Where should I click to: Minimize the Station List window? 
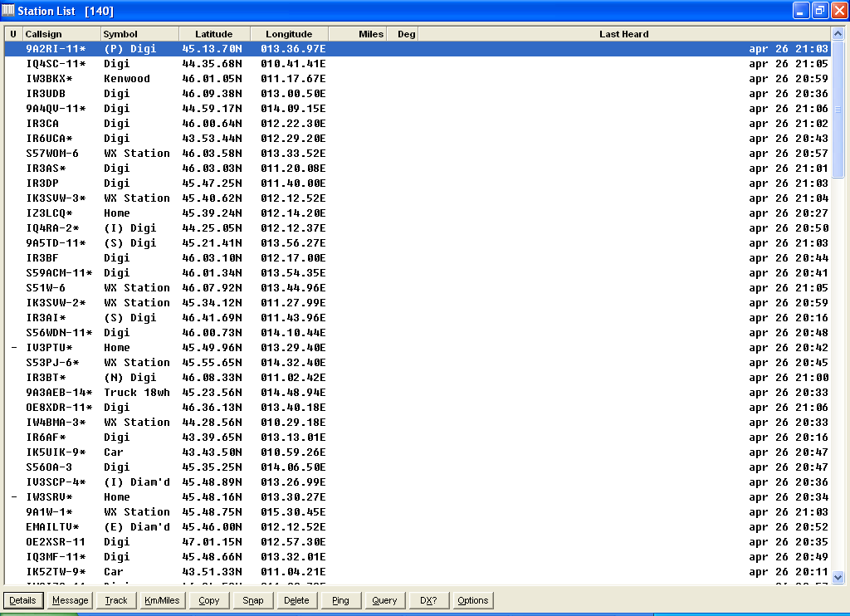click(x=801, y=11)
